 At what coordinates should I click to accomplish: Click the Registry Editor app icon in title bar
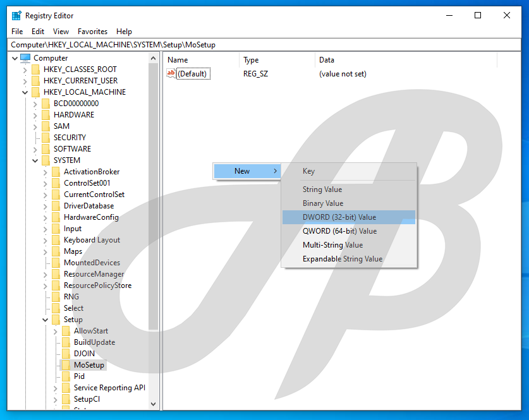click(x=16, y=16)
